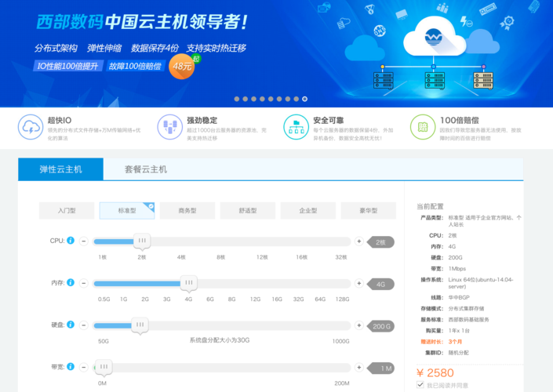
Task: Select the 商务型 plan
Action: tap(187, 210)
